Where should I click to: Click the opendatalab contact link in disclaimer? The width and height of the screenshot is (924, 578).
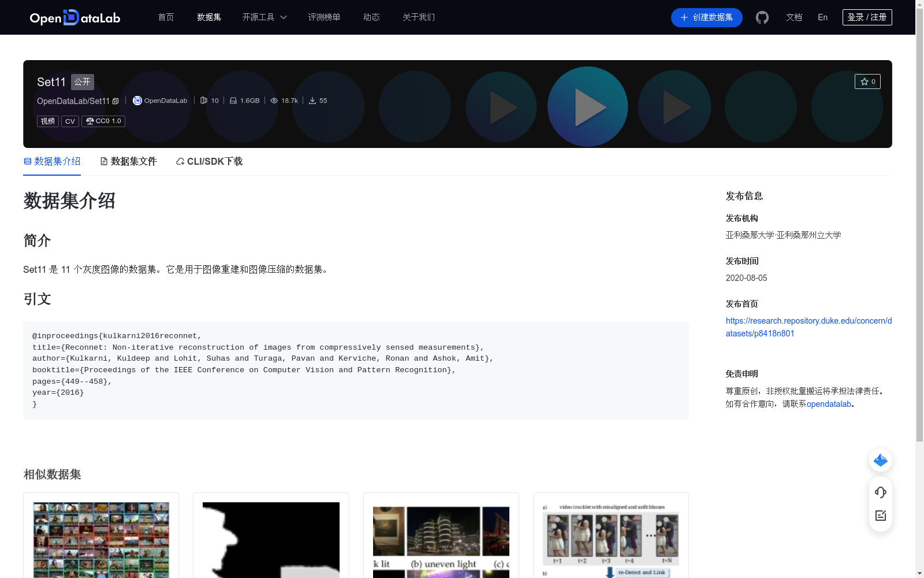point(829,404)
